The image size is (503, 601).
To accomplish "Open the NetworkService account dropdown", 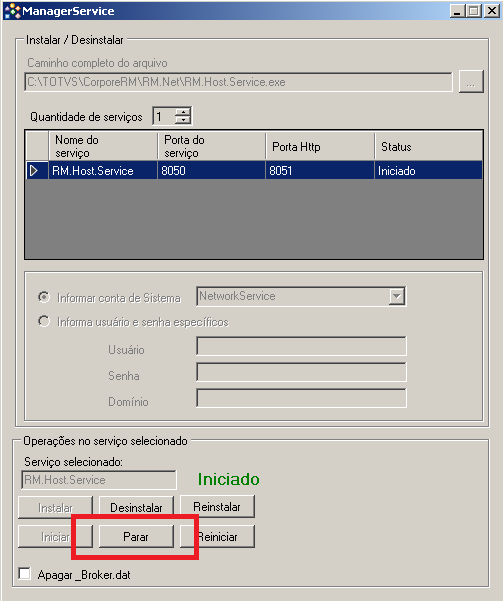I will 397,296.
